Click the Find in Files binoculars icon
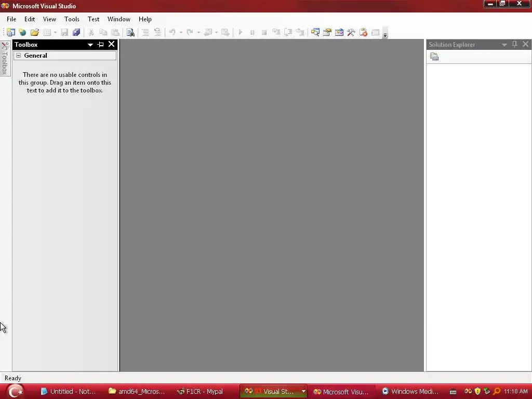This screenshot has height=399, width=532. click(x=130, y=32)
